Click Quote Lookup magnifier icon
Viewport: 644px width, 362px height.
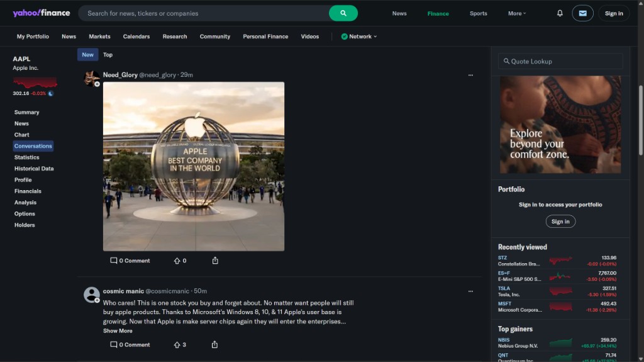pyautogui.click(x=506, y=61)
